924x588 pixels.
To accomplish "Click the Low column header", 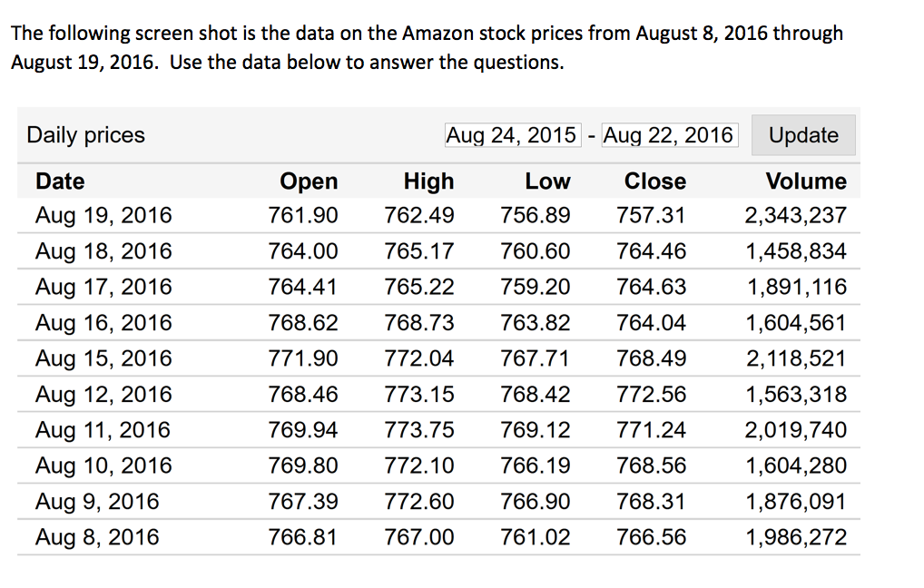I will (548, 181).
